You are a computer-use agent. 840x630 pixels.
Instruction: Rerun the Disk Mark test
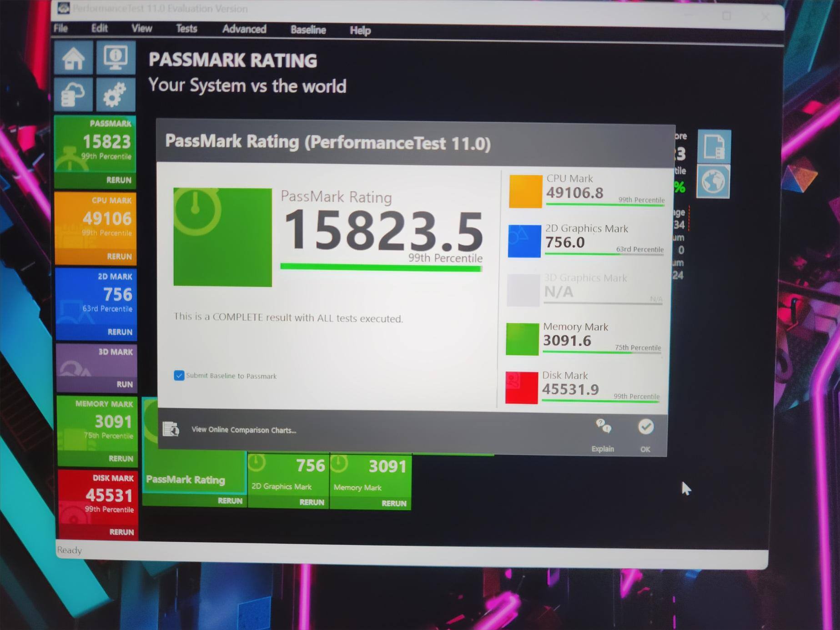click(x=121, y=532)
